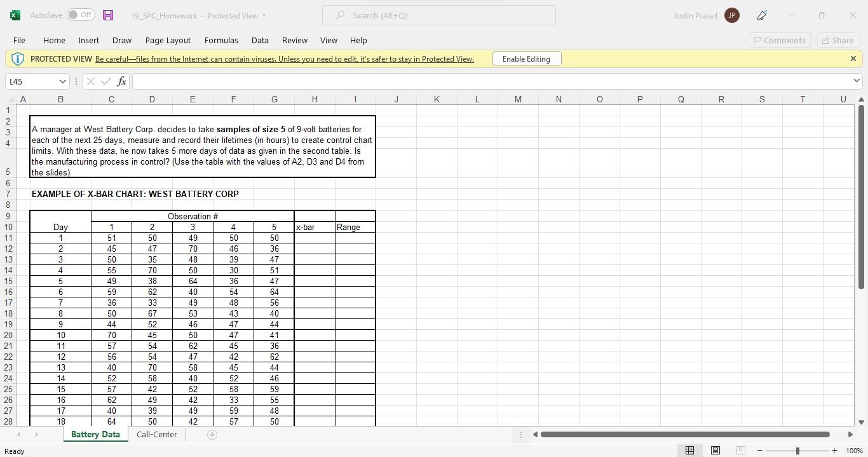Screen dimensions: 868x457
Task: Click the Comments button
Action: point(780,40)
